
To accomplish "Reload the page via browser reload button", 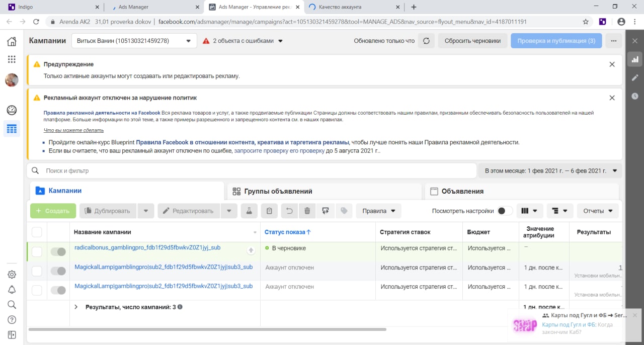I will pyautogui.click(x=36, y=22).
